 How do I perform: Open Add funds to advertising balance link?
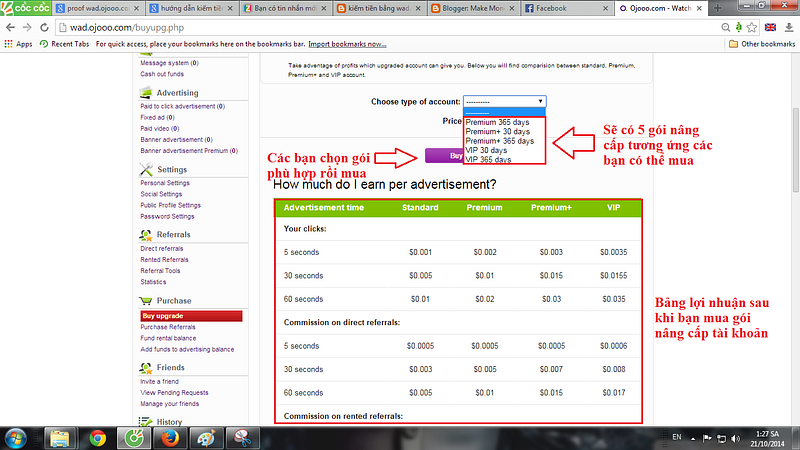pyautogui.click(x=187, y=350)
